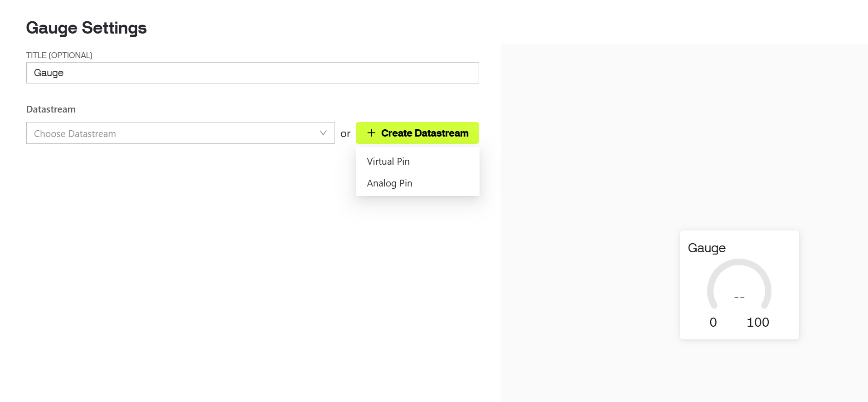Viewport: 868px width, 402px height.
Task: Click the Gauge Settings heading
Action: (x=86, y=28)
